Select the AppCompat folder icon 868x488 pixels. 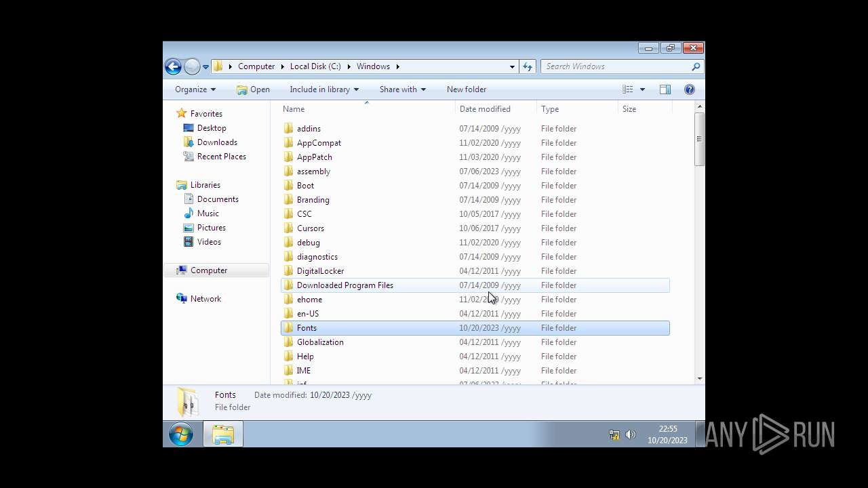point(288,143)
